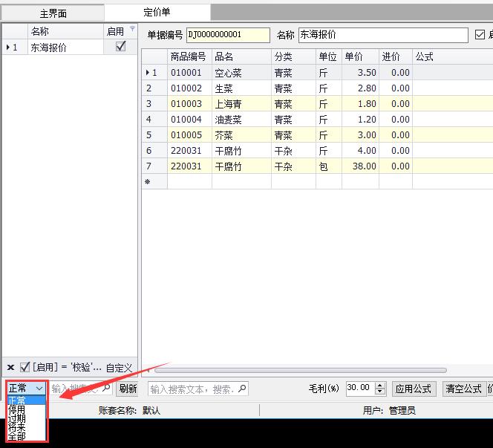493x448 pixels.
Task: Click status bar text 用户: 管理员
Action: pos(389,411)
